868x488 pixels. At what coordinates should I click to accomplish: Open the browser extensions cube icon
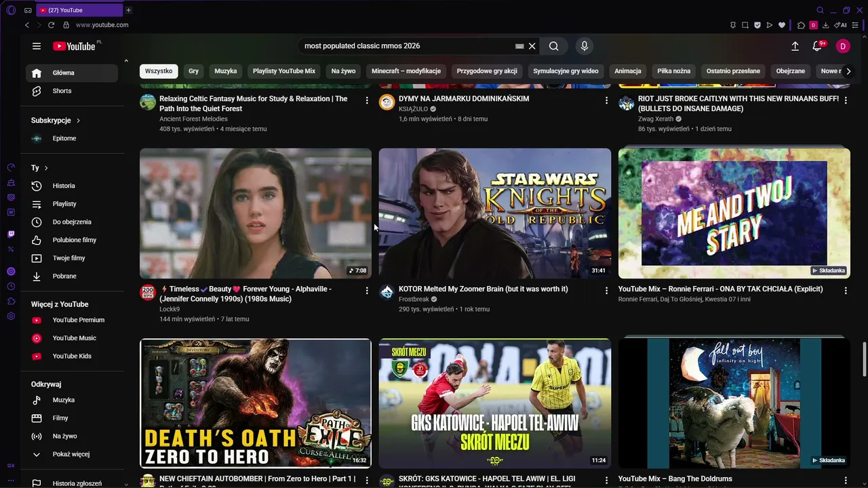(x=801, y=25)
